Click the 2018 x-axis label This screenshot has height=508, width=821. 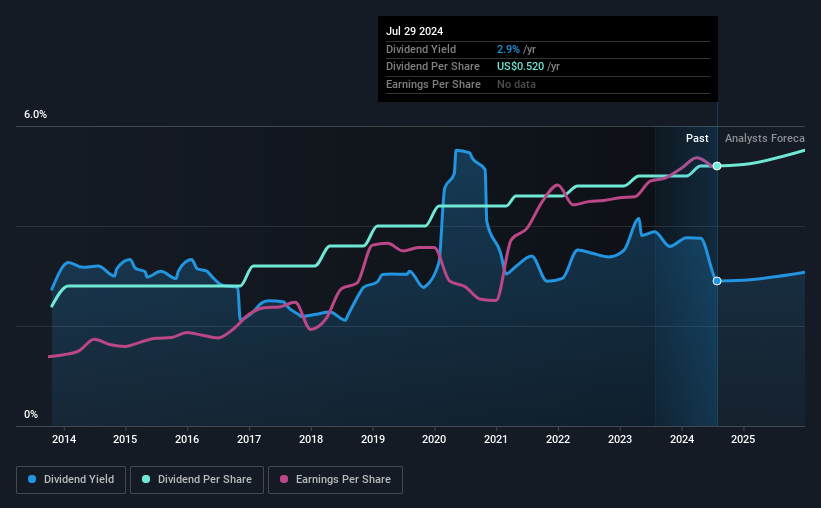click(x=311, y=439)
